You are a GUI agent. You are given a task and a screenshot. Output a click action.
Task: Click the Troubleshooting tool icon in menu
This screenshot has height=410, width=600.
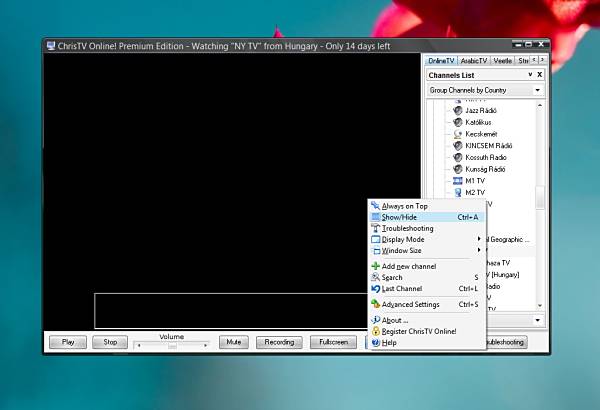click(375, 228)
